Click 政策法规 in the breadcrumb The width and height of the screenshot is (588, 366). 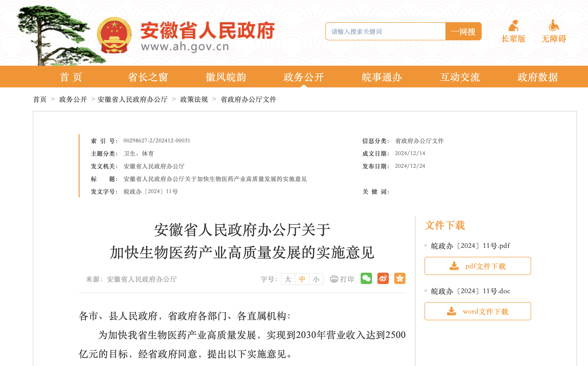[194, 99]
